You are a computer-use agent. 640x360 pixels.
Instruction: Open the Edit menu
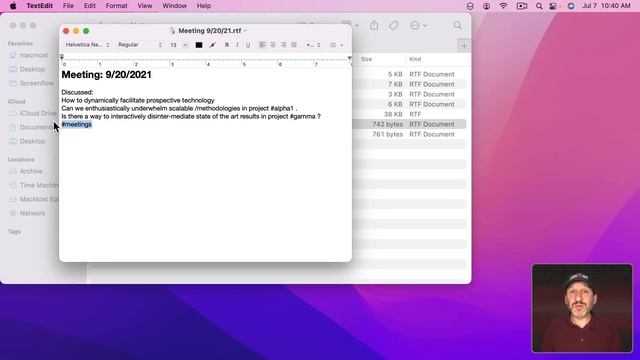[89, 6]
